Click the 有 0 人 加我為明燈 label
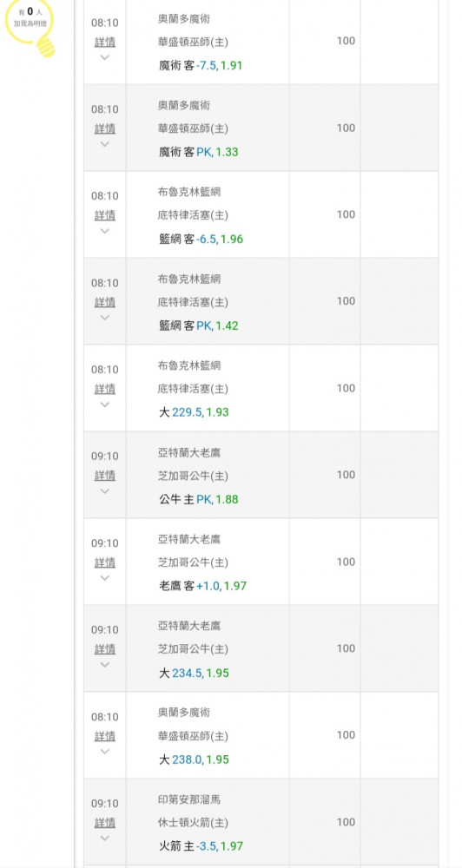 pos(30,17)
